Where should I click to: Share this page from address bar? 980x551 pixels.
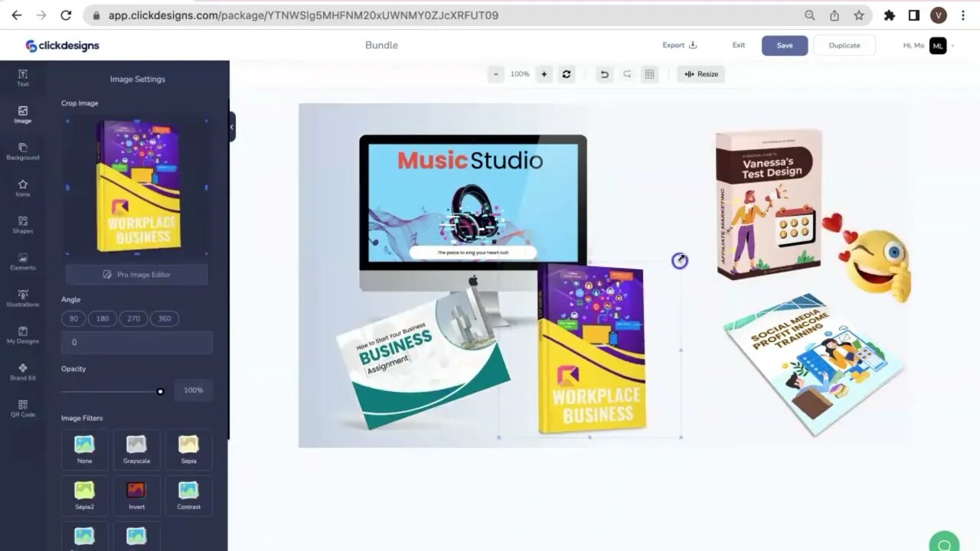(835, 15)
